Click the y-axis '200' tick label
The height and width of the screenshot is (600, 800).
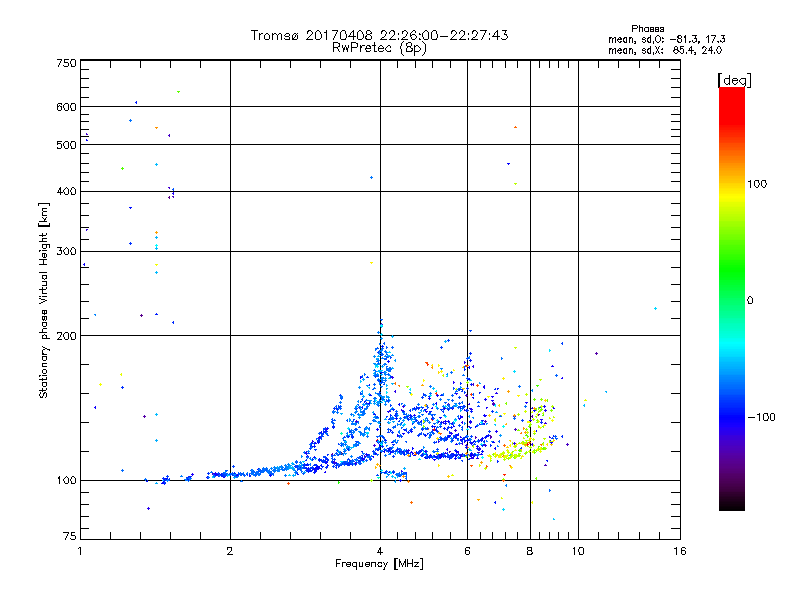[x=66, y=336]
